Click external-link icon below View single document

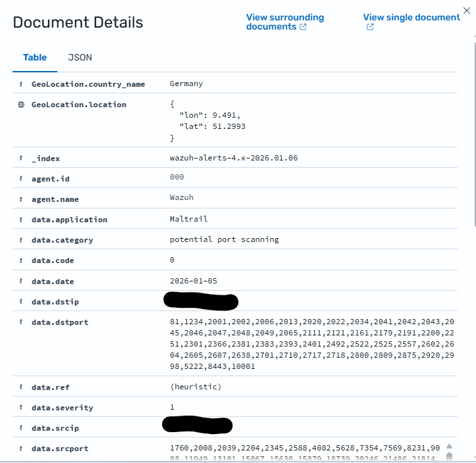370,27
